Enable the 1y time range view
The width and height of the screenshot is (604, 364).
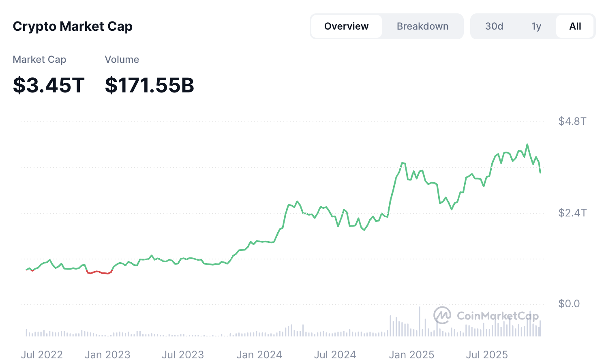pos(536,26)
